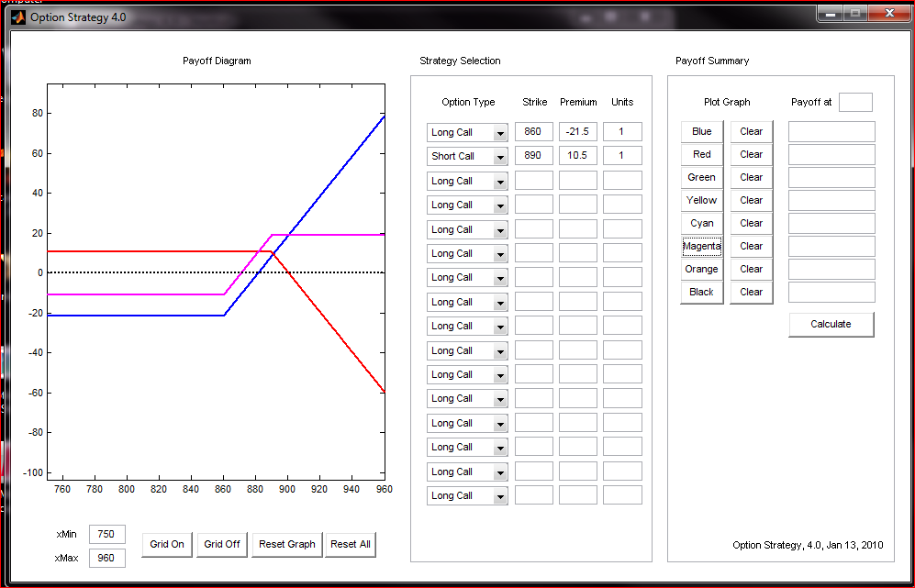The height and width of the screenshot is (588, 915).
Task: Click the payoff result field in the Cyan row
Action: tap(831, 224)
